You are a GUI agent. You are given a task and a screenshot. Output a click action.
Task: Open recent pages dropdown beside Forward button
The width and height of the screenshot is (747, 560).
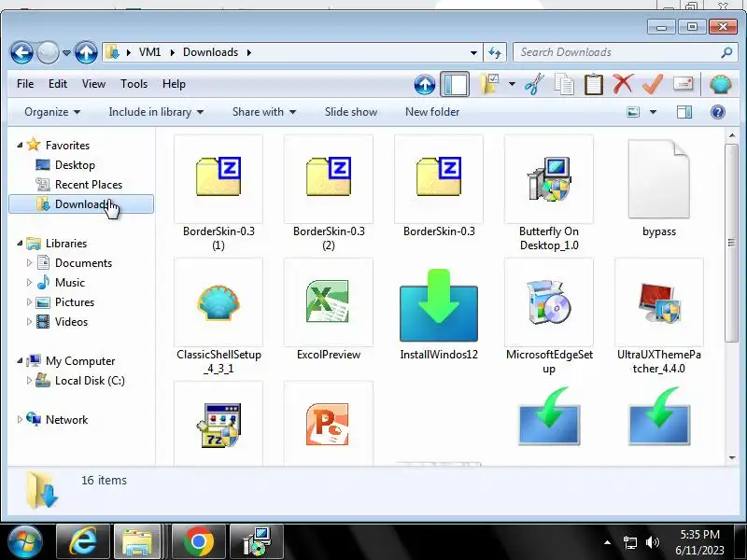click(x=66, y=52)
